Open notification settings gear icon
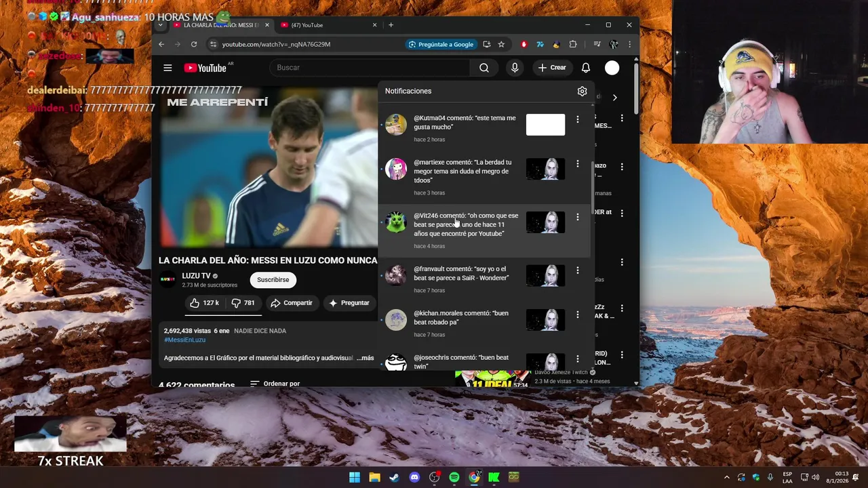Image resolution: width=868 pixels, height=488 pixels. point(582,91)
